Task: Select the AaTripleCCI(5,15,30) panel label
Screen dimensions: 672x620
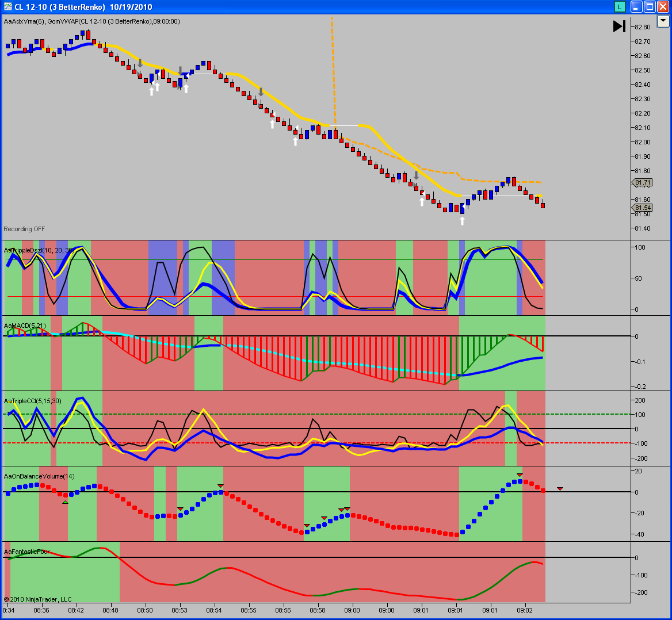Action: click(x=33, y=401)
